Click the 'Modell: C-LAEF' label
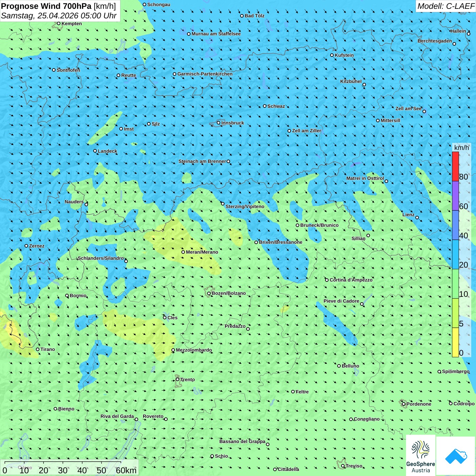Screen dimensions: 476x476 tap(446, 6)
